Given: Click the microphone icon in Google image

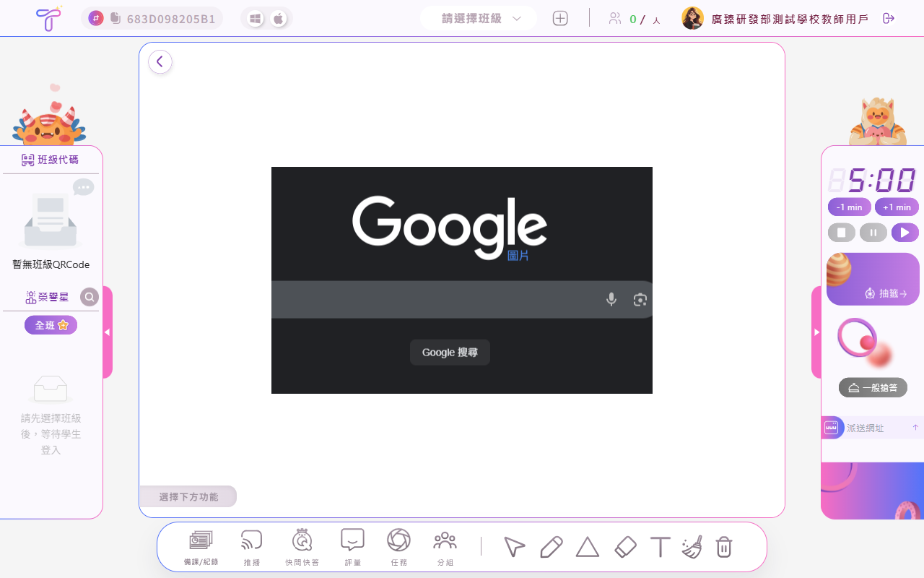Looking at the screenshot, I should pyautogui.click(x=611, y=299).
